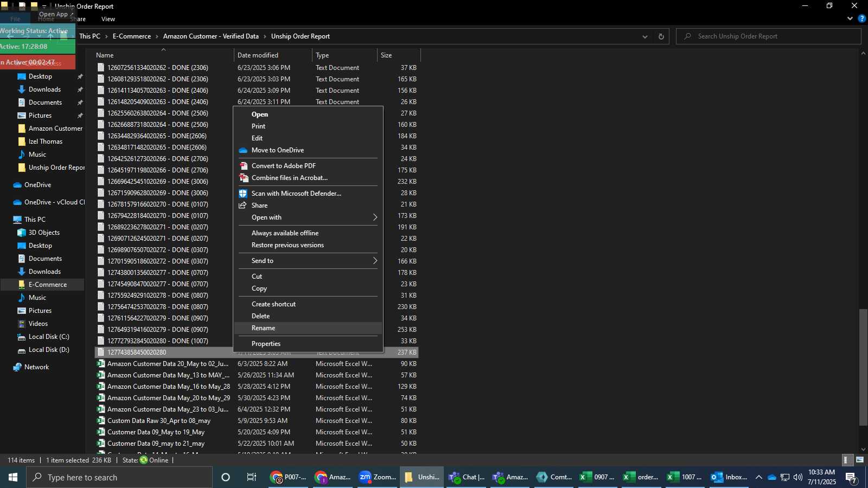Sort files by the Name column header

pyautogui.click(x=163, y=55)
